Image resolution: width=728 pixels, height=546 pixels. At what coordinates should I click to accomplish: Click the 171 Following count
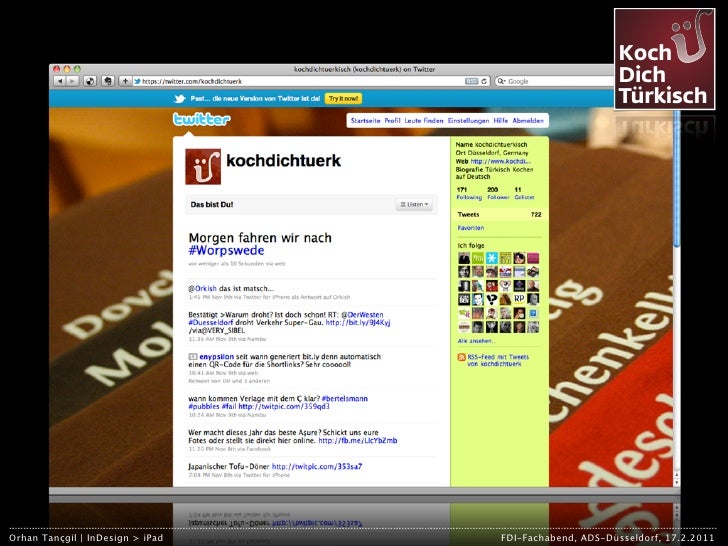coord(469,193)
